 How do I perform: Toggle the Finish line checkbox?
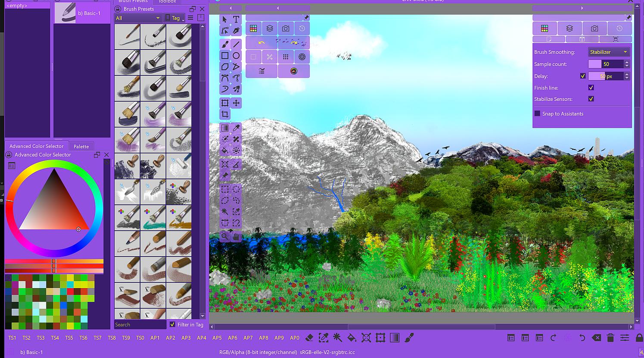point(591,88)
